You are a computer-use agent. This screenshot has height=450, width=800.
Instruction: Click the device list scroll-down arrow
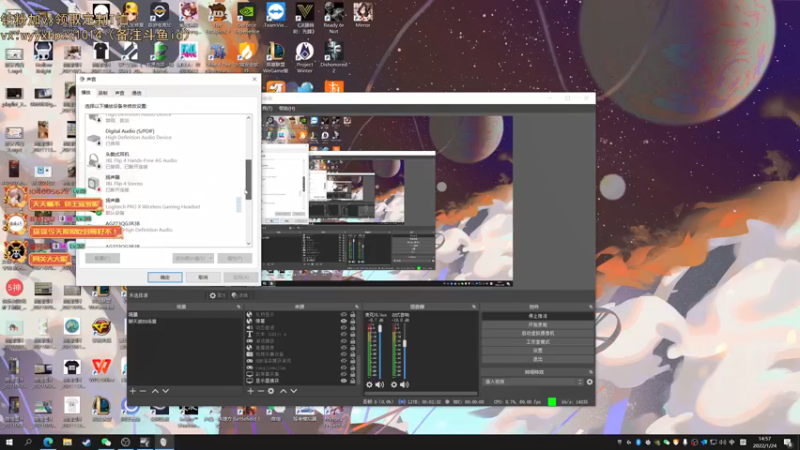(x=248, y=243)
